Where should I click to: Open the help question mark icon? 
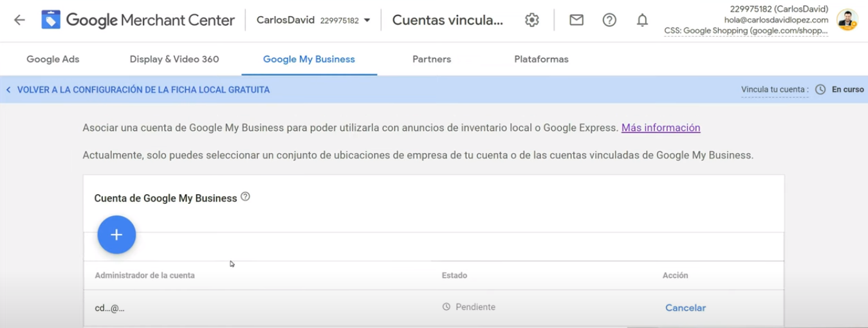coord(609,20)
